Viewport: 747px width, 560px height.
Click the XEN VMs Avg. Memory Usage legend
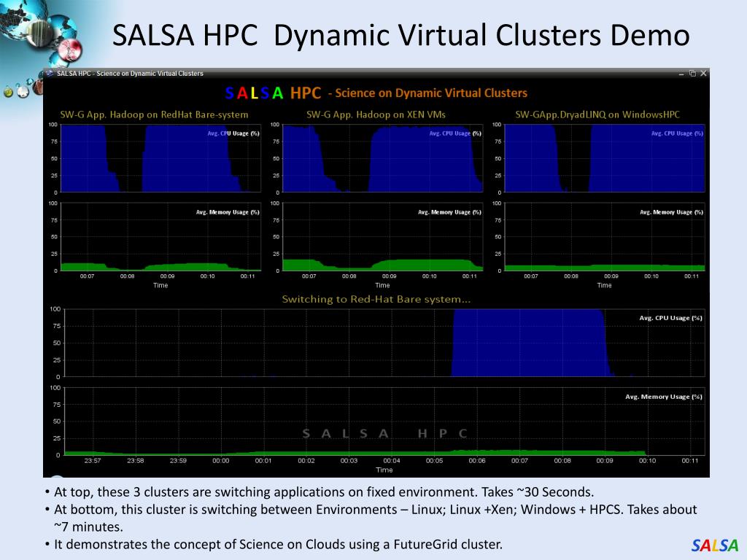click(x=449, y=212)
